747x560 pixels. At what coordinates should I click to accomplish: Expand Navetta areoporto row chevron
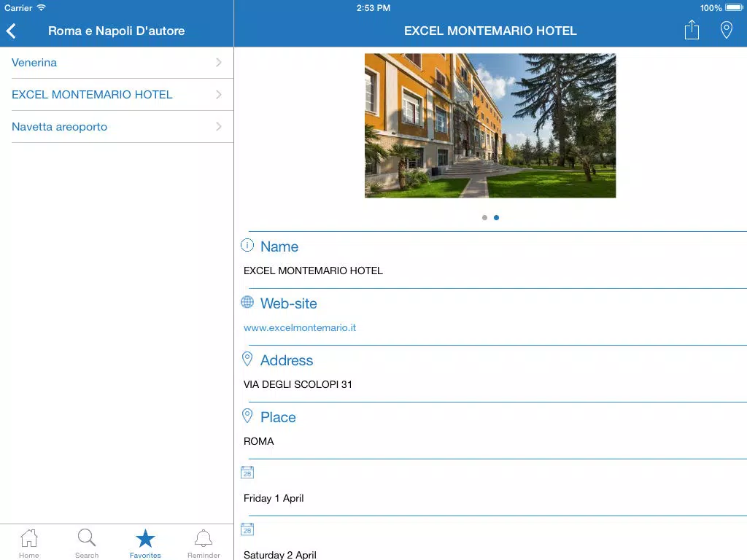click(219, 127)
